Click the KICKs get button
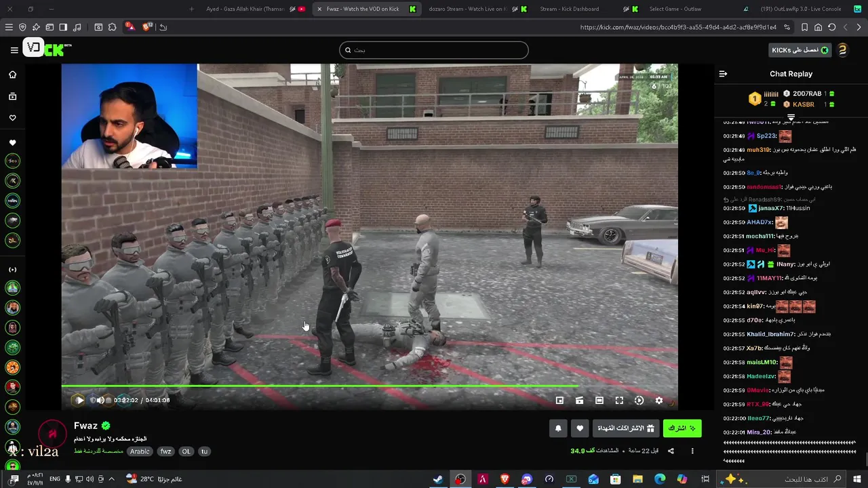This screenshot has width=868, height=488. [800, 50]
